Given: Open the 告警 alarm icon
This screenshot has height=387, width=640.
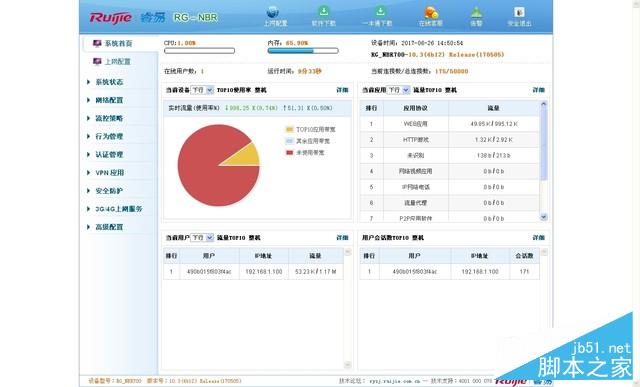Looking at the screenshot, I should pyautogui.click(x=476, y=12).
